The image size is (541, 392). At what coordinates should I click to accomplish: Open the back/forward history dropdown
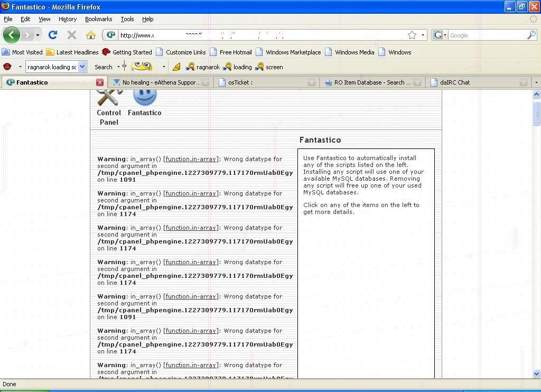tap(38, 35)
